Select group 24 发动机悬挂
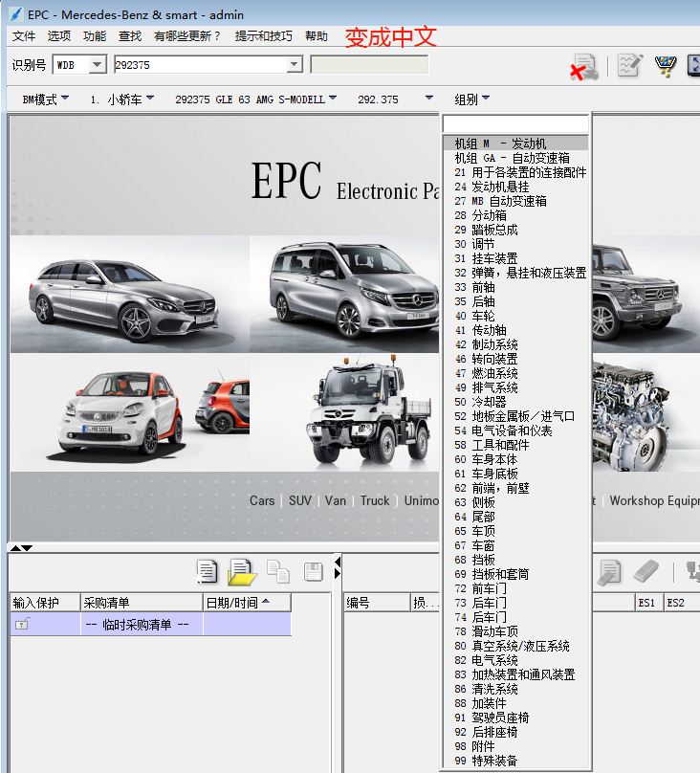This screenshot has height=773, width=700. point(515,187)
